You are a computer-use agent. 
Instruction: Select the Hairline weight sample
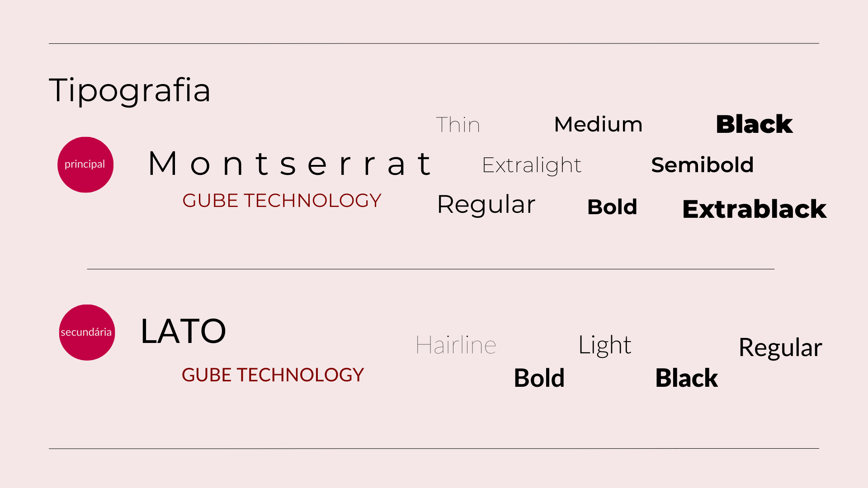(x=456, y=345)
